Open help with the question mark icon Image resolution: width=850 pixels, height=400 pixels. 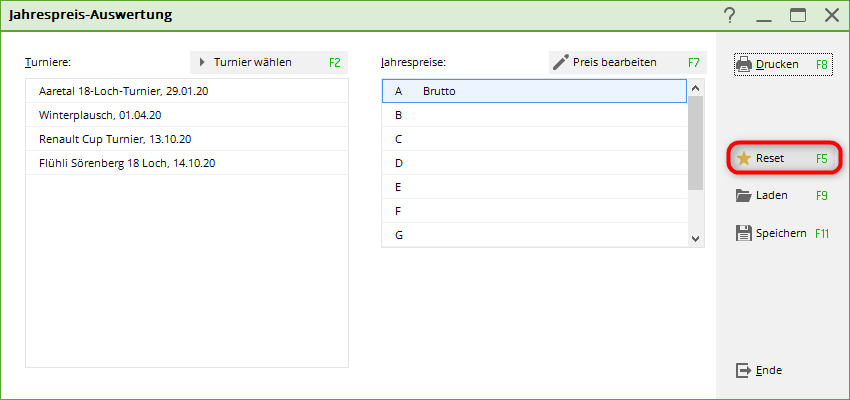tap(730, 15)
